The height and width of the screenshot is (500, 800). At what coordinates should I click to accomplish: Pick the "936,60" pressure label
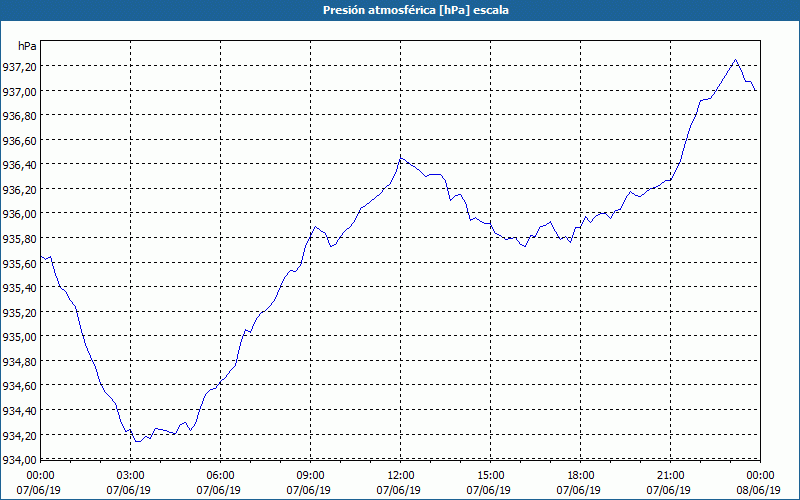pos(19,140)
